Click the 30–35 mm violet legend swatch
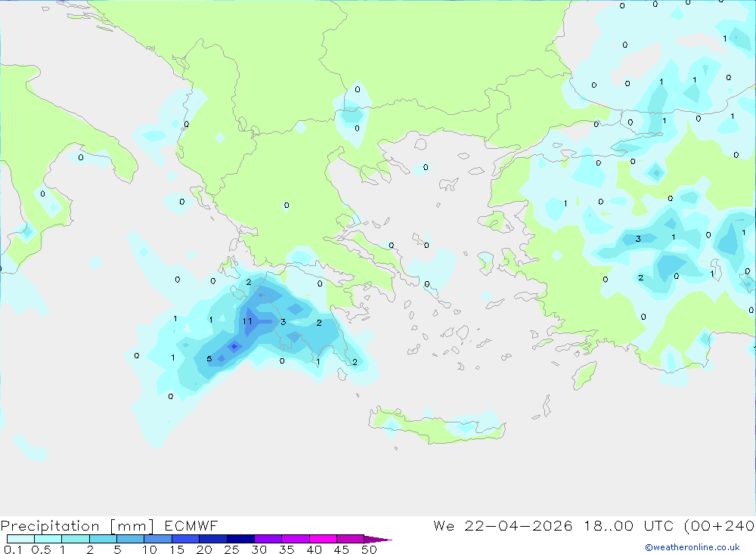Image resolution: width=756 pixels, height=554 pixels. click(x=268, y=539)
